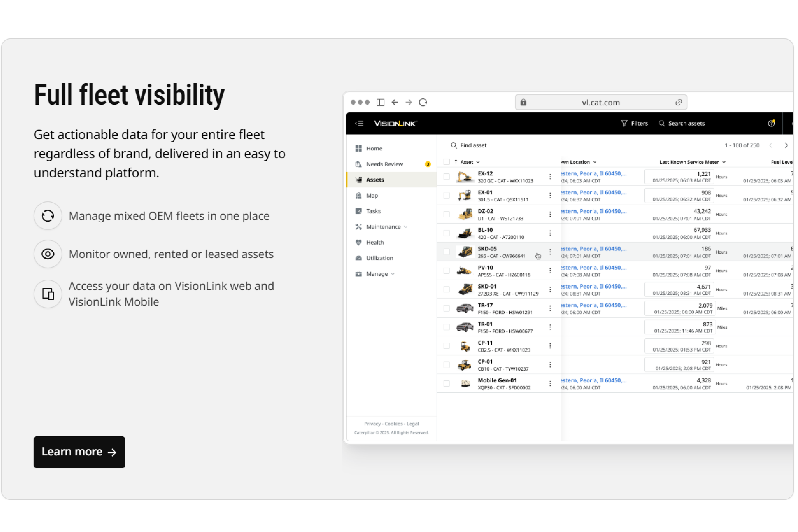
Task: Click the Learn more button
Action: [x=79, y=452]
